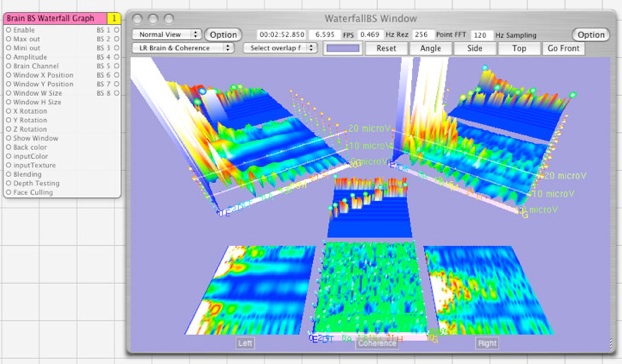Click the Reset button
Image resolution: width=622 pixels, height=364 pixels.
coord(386,48)
